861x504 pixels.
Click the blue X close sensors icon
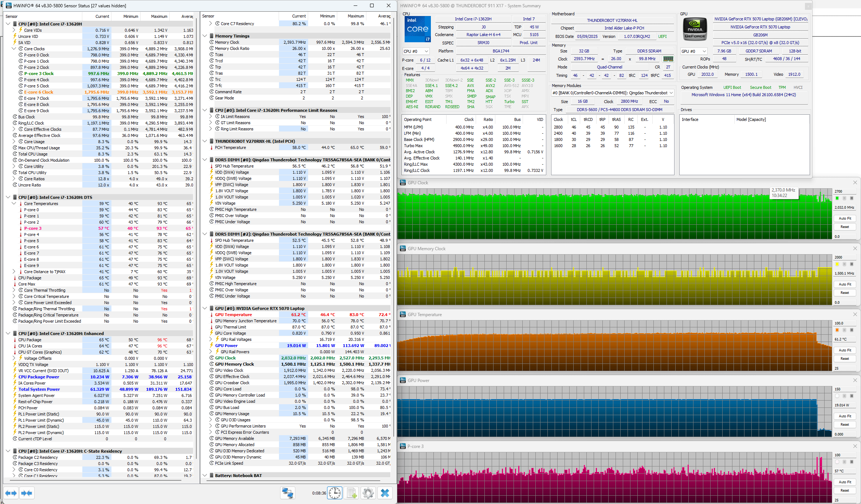[x=385, y=493]
